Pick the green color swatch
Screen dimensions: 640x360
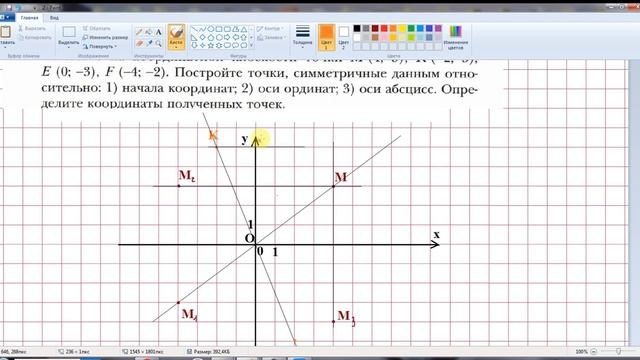(x=411, y=28)
